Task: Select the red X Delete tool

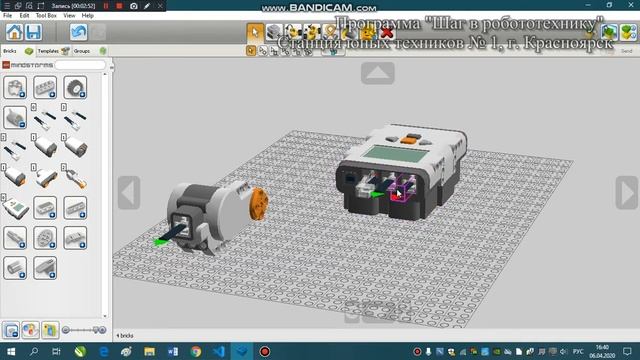Action: pyautogui.click(x=387, y=32)
